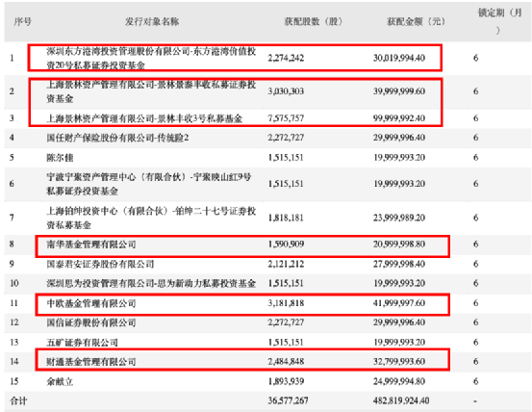This screenshot has height=412, width=532.
Task: Click the 国信证券股份有限公司 row name
Action: pos(91,322)
